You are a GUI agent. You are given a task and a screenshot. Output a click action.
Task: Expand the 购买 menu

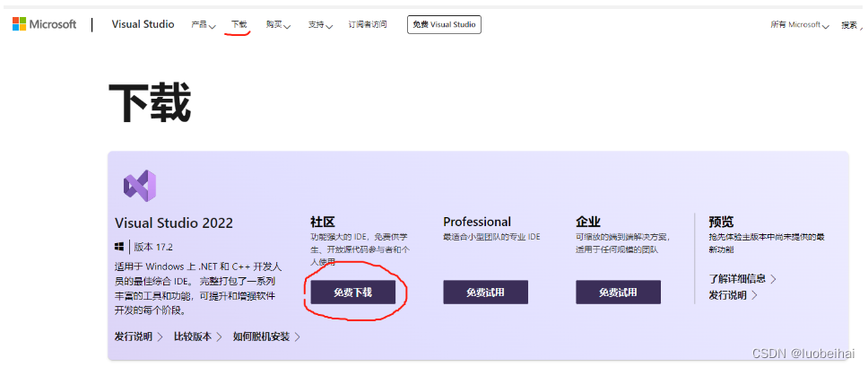pos(278,25)
